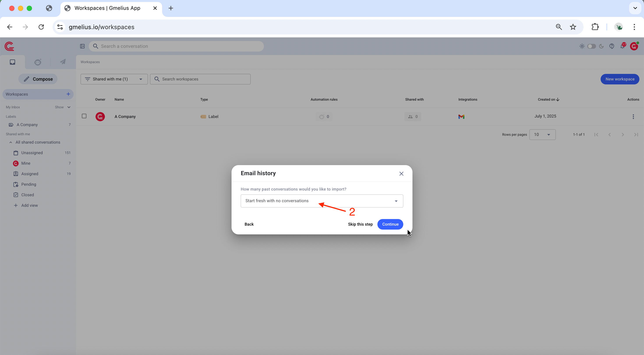644x355 pixels.
Task: Close the Workspaces Gmelius App tab
Action: click(155, 8)
